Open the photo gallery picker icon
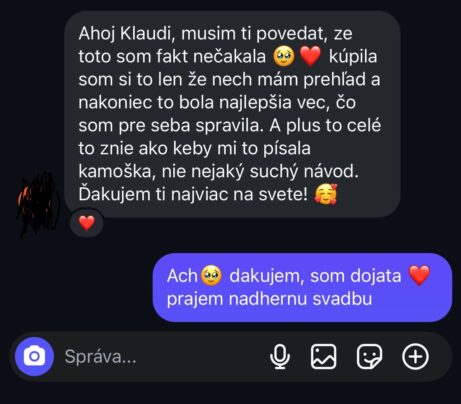 [323, 357]
